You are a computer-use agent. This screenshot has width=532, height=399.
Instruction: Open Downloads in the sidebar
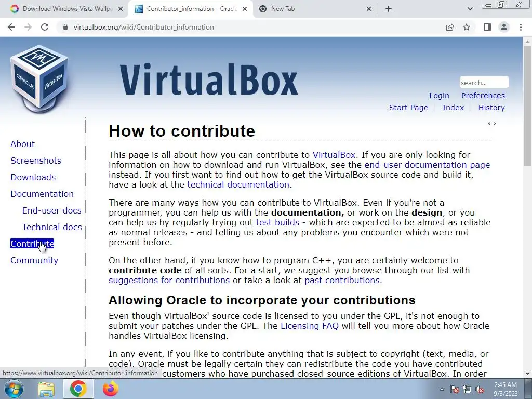[33, 178]
